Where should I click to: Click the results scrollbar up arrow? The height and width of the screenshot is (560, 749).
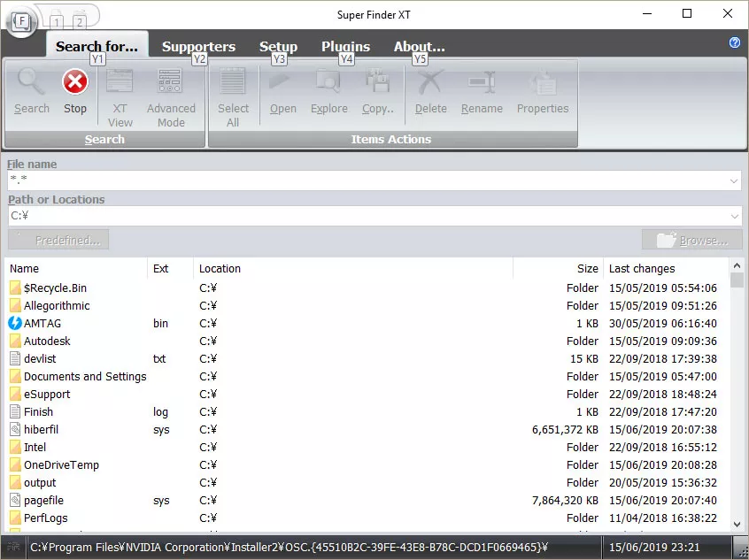tap(737, 265)
